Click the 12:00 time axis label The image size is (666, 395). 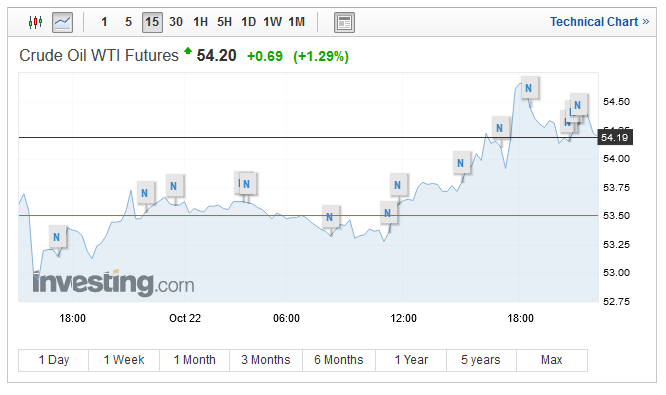point(404,318)
